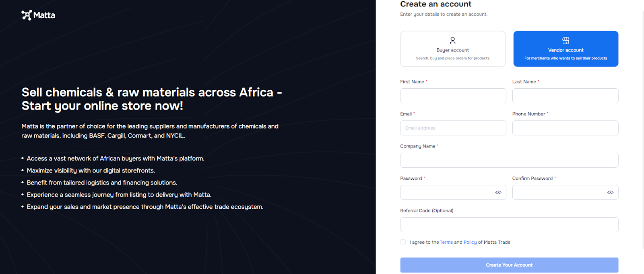The image size is (644, 274).
Task: Click 'Search, buy and place orders' text
Action: [453, 58]
